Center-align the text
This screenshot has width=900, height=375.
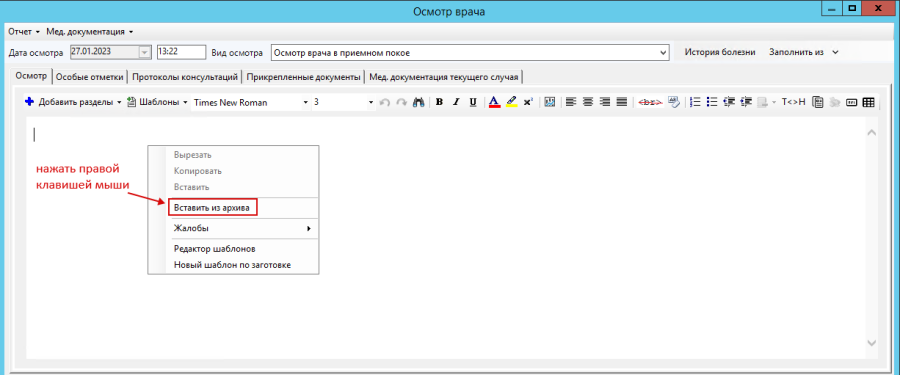(587, 103)
